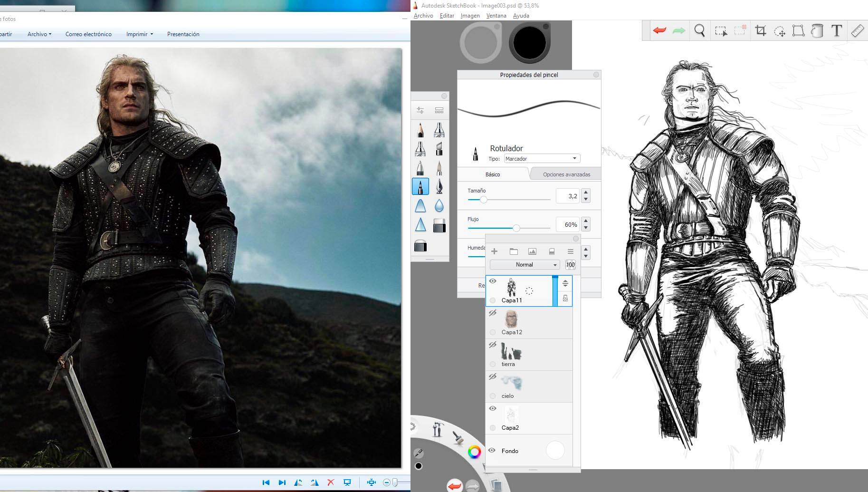Go to the next photo in viewer
This screenshot has width=868, height=492.
coord(282,482)
